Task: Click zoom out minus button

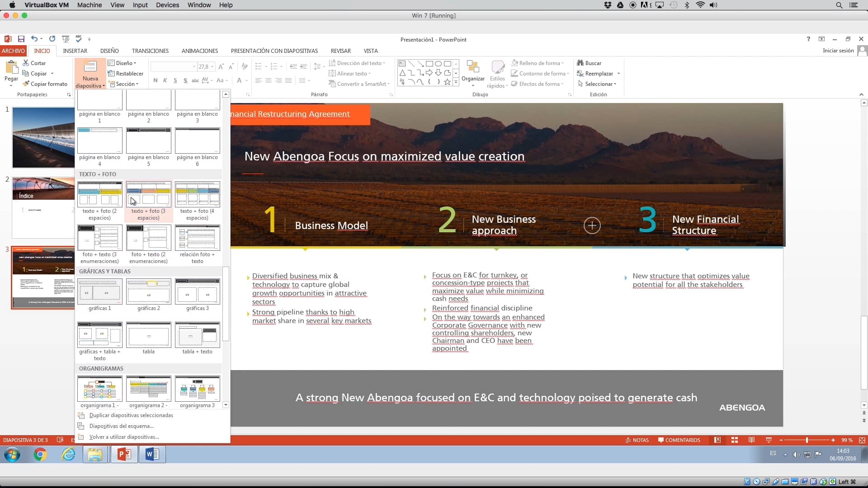Action: coord(781,440)
